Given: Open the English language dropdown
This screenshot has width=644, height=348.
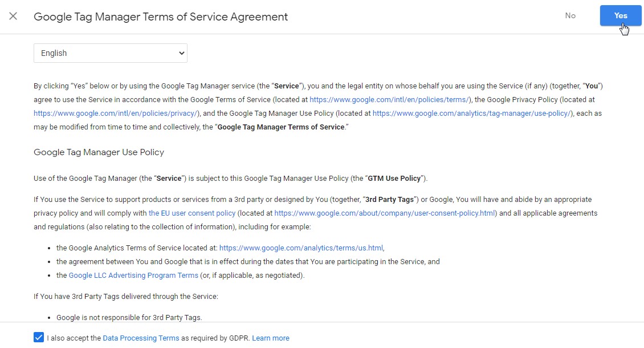Looking at the screenshot, I should pyautogui.click(x=111, y=53).
